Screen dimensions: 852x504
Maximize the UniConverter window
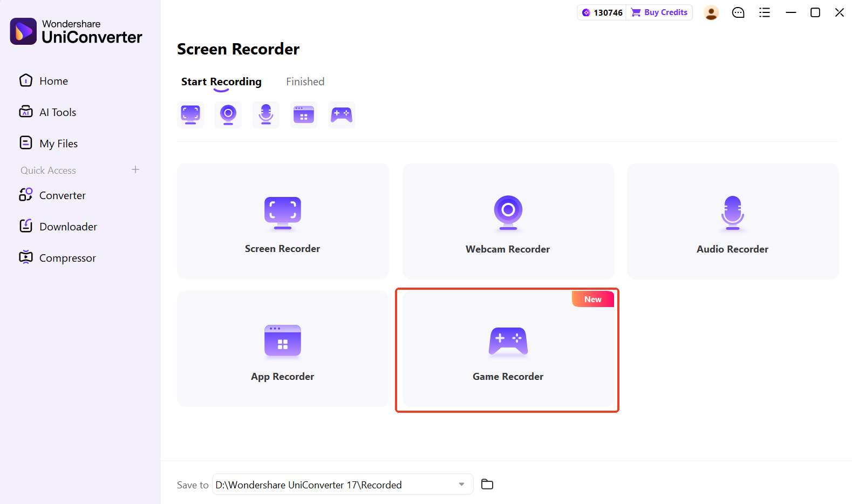pos(815,12)
